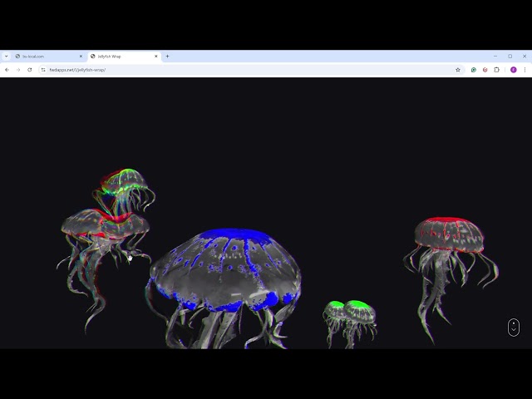Close the bs-local.com tab
The width and height of the screenshot is (532, 399).
tap(81, 57)
